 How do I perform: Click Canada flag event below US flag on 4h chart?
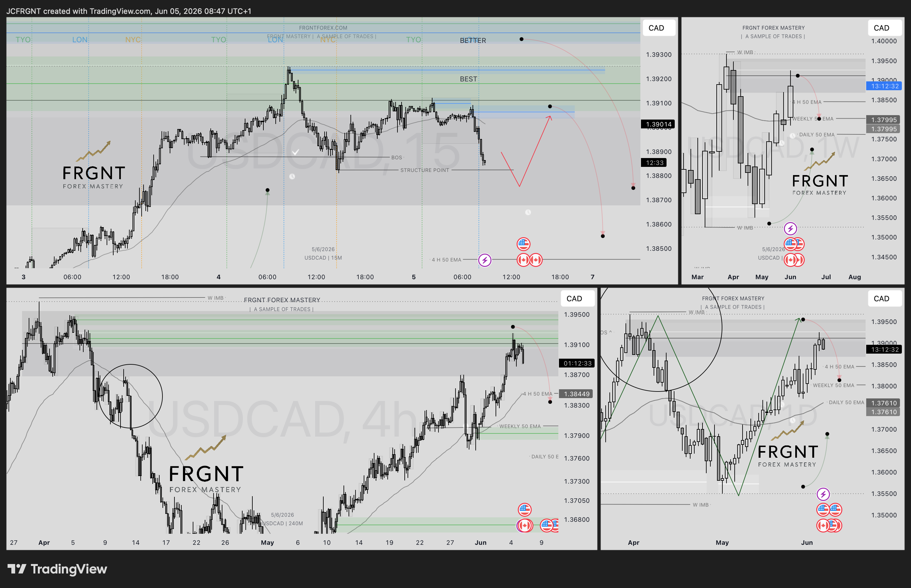524,526
